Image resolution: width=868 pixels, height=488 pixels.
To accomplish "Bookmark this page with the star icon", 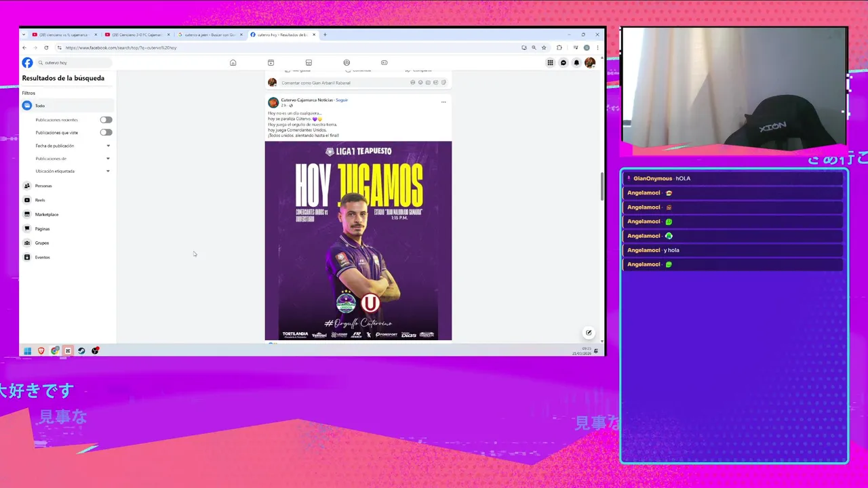I will (544, 47).
